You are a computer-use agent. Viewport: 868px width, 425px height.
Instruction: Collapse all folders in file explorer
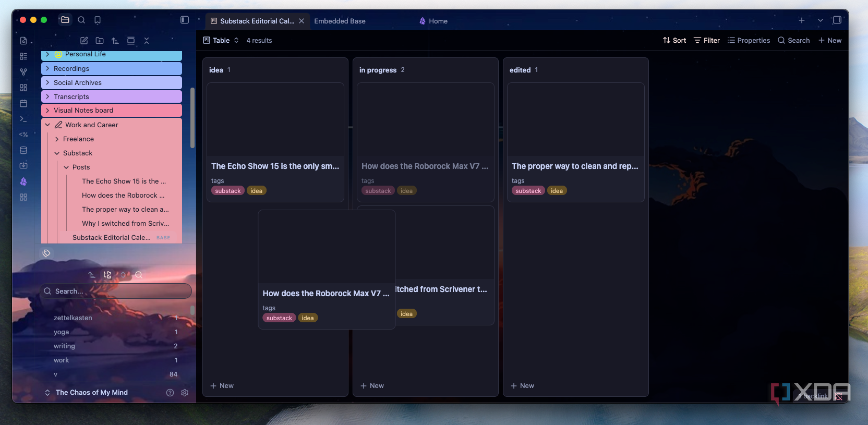pyautogui.click(x=147, y=41)
